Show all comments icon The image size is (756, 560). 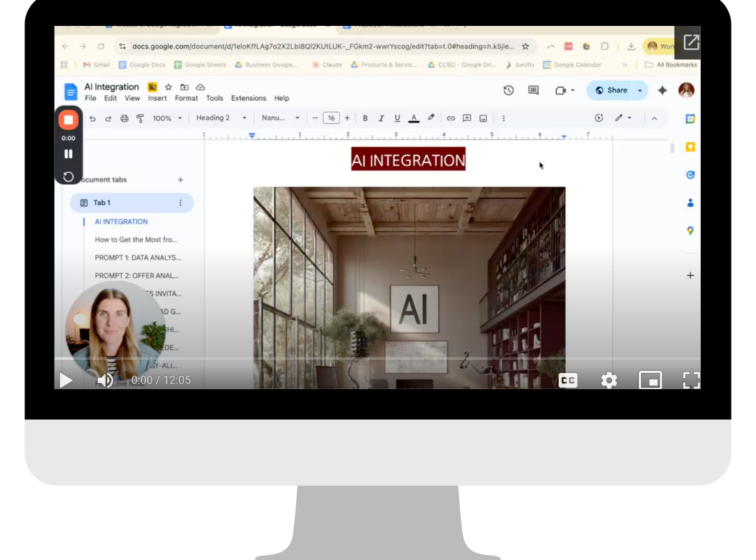click(533, 90)
